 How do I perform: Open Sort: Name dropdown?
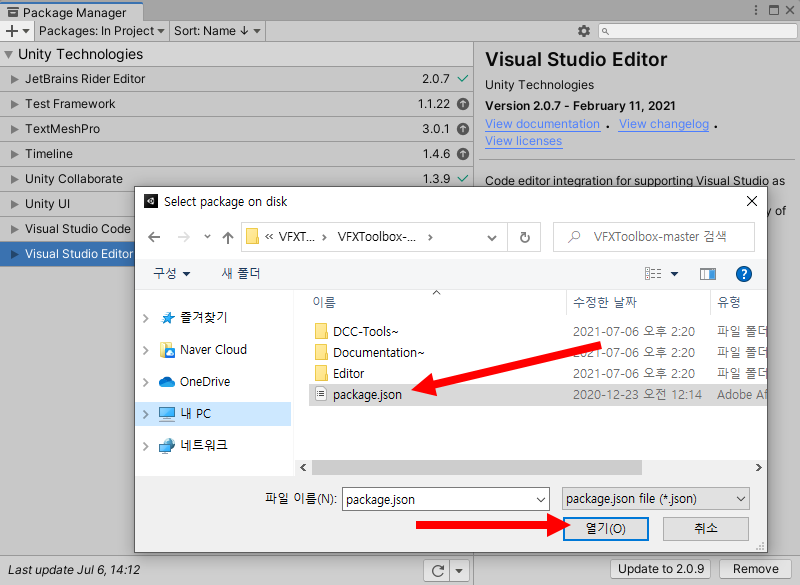pyautogui.click(x=217, y=31)
